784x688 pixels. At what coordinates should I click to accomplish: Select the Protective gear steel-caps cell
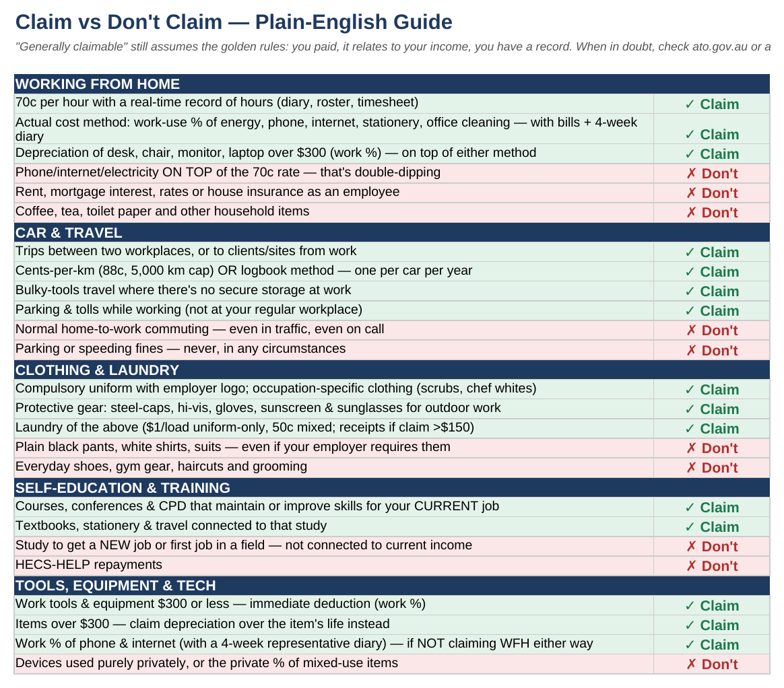(x=334, y=409)
